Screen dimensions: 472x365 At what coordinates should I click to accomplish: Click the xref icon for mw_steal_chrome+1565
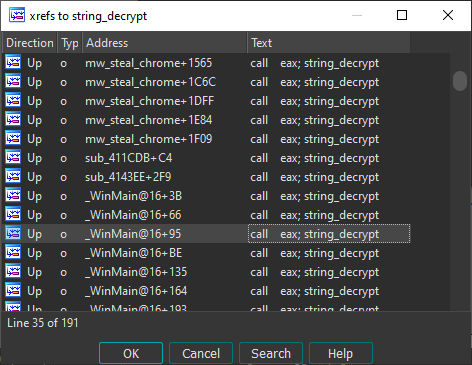coord(13,63)
